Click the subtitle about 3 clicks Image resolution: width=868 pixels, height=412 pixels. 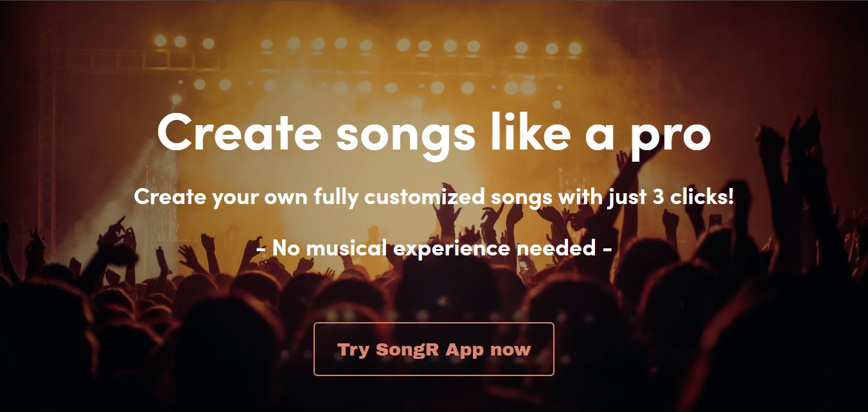pos(434,198)
